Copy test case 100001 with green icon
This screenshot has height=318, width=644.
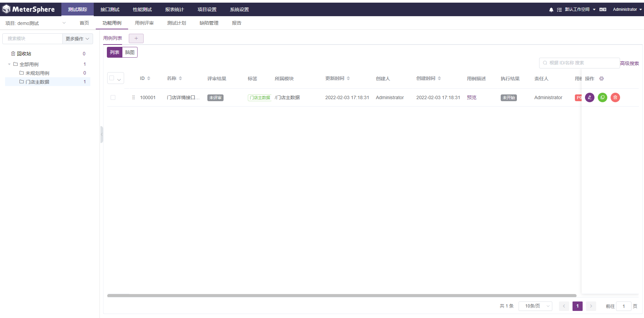pyautogui.click(x=603, y=97)
